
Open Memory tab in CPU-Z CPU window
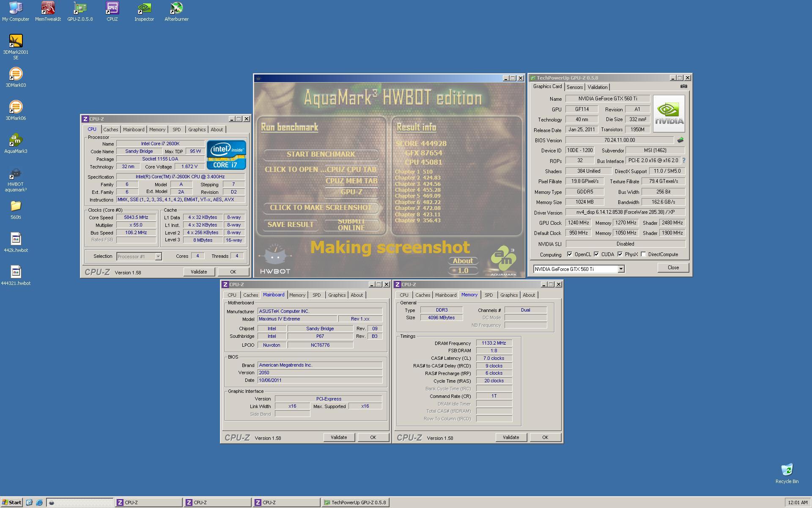click(x=157, y=130)
